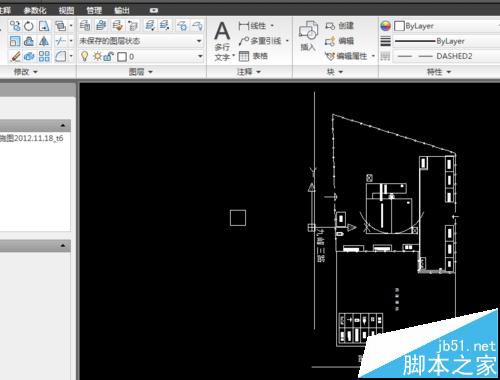Select the Break tool

(x=60, y=41)
